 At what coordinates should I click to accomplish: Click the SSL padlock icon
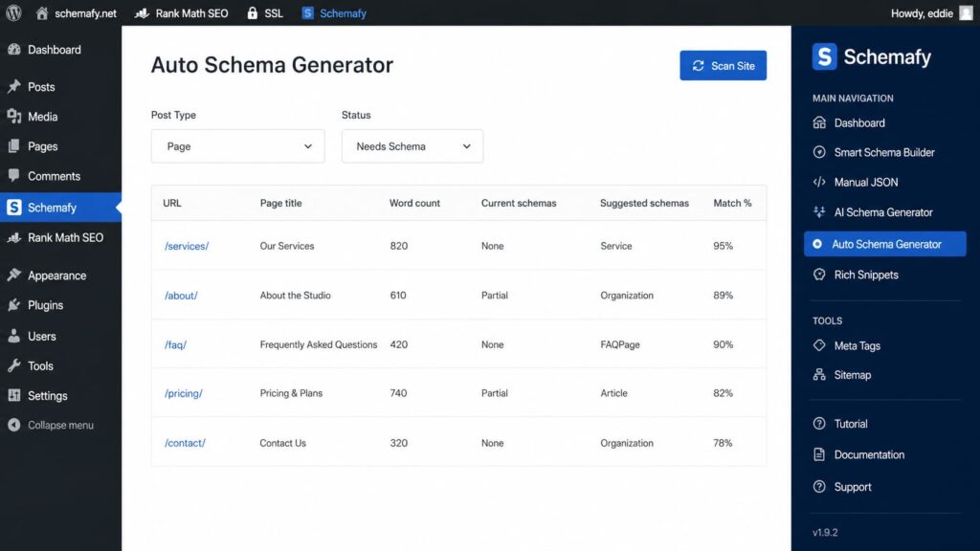(x=253, y=13)
